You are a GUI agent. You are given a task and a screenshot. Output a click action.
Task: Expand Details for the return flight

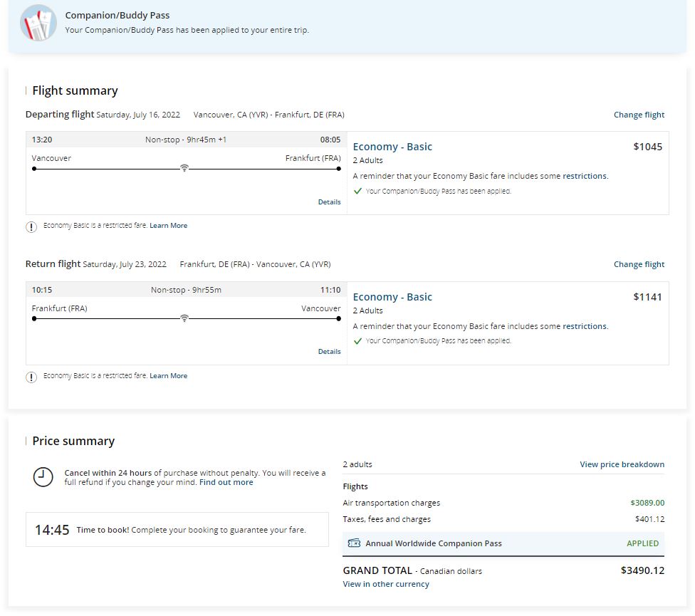click(x=329, y=352)
